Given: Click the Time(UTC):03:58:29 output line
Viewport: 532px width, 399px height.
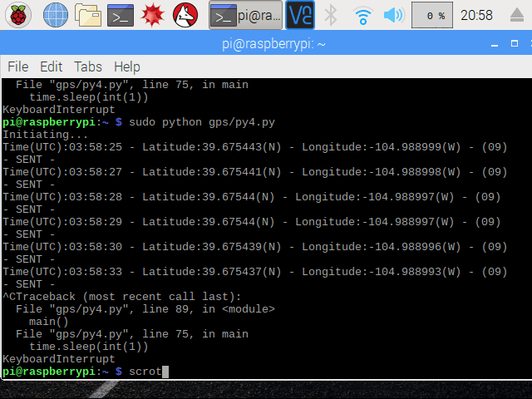Looking at the screenshot, I should coord(251,222).
